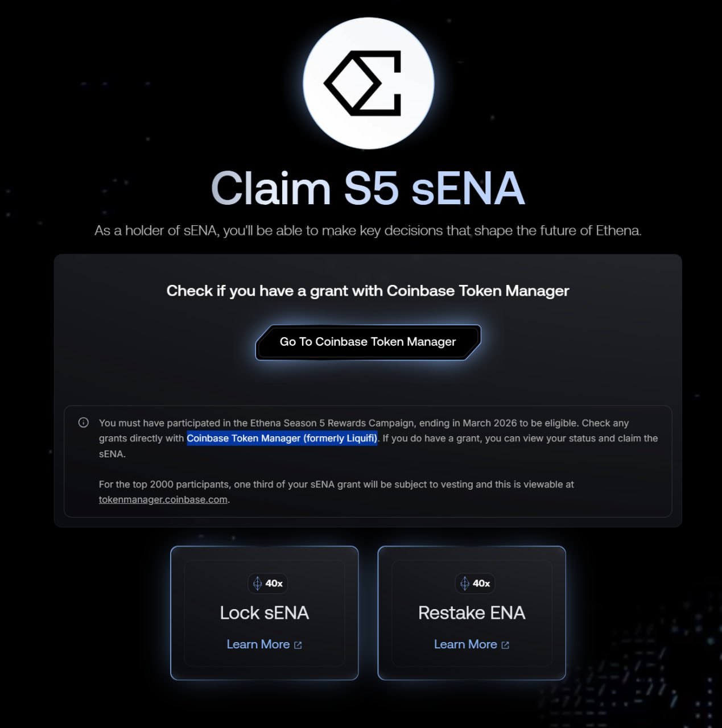This screenshot has height=728, width=722.
Task: Select the Lock sENA card title
Action: coord(265,613)
